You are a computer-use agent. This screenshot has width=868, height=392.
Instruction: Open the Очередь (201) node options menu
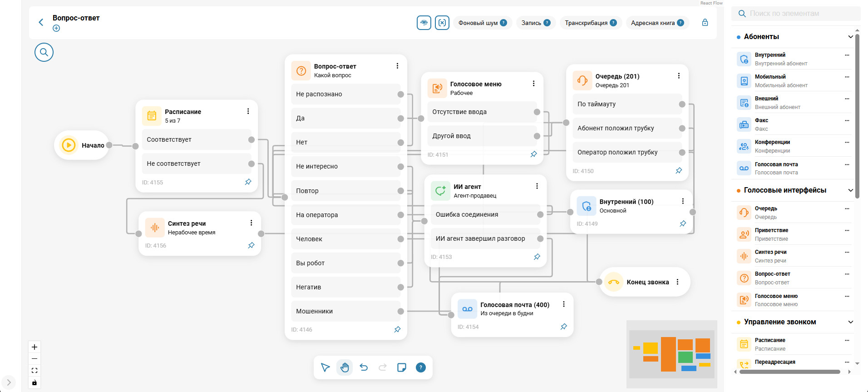pos(679,76)
